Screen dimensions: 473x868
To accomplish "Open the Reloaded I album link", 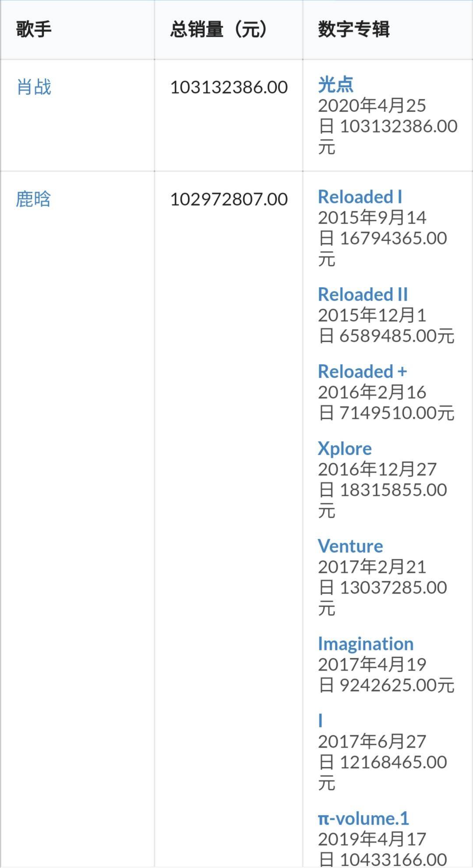I will 360,197.
